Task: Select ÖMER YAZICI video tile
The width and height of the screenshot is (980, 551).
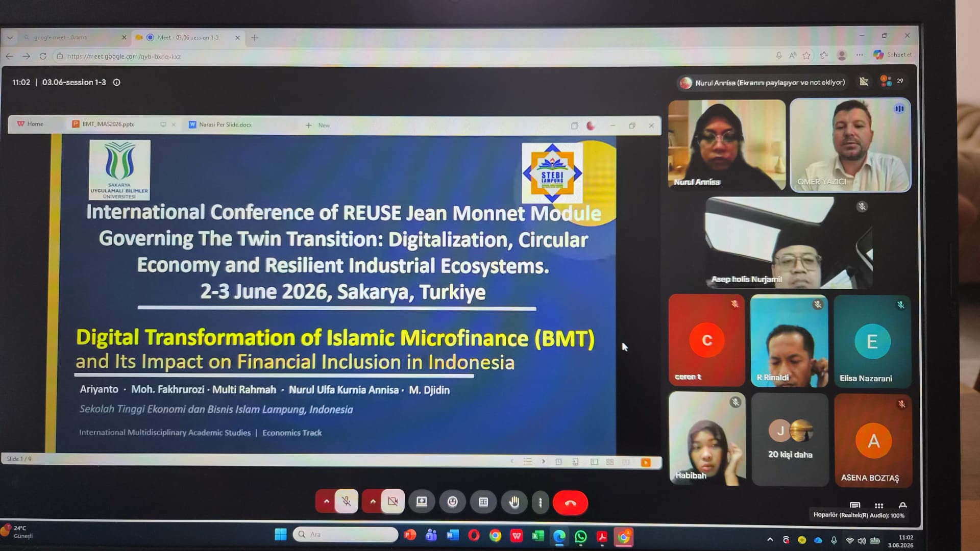Action: (850, 145)
